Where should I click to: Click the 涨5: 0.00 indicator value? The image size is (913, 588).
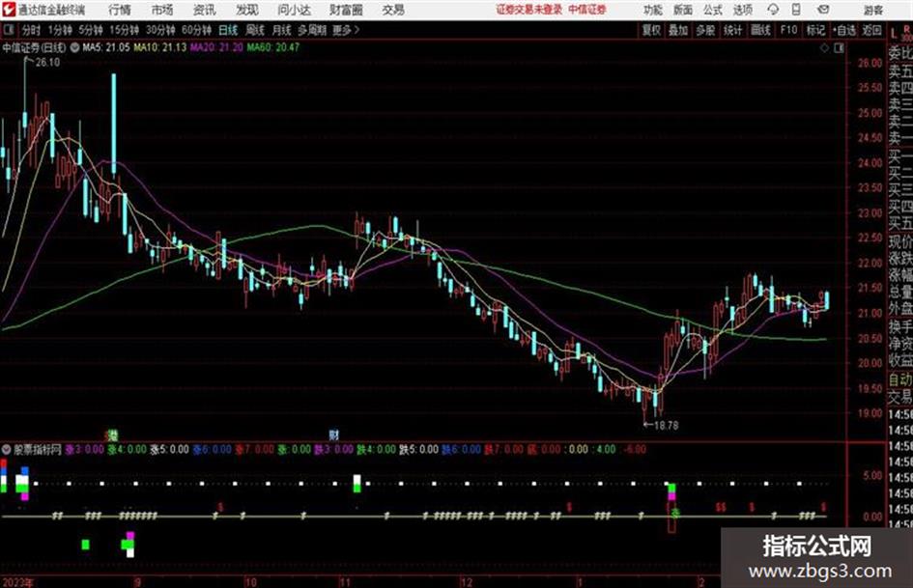(x=169, y=449)
